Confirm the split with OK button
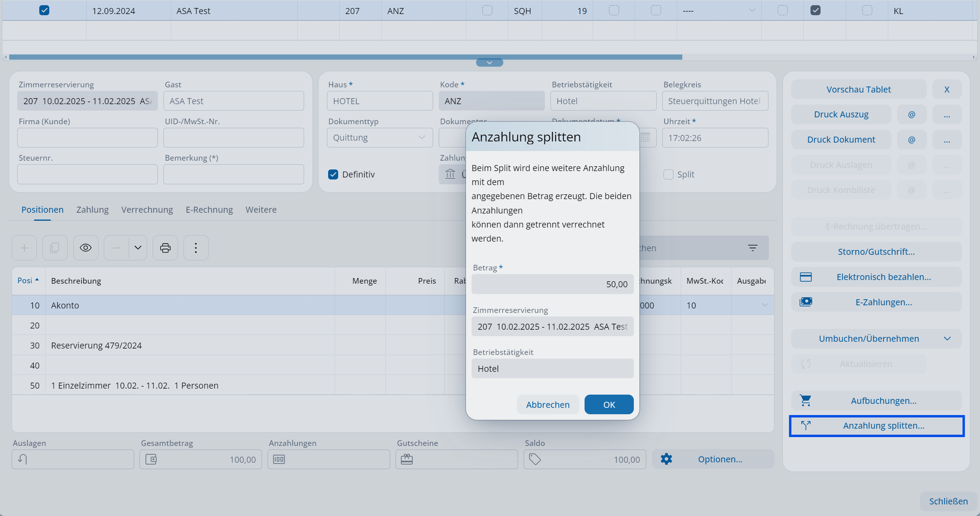 coord(609,405)
